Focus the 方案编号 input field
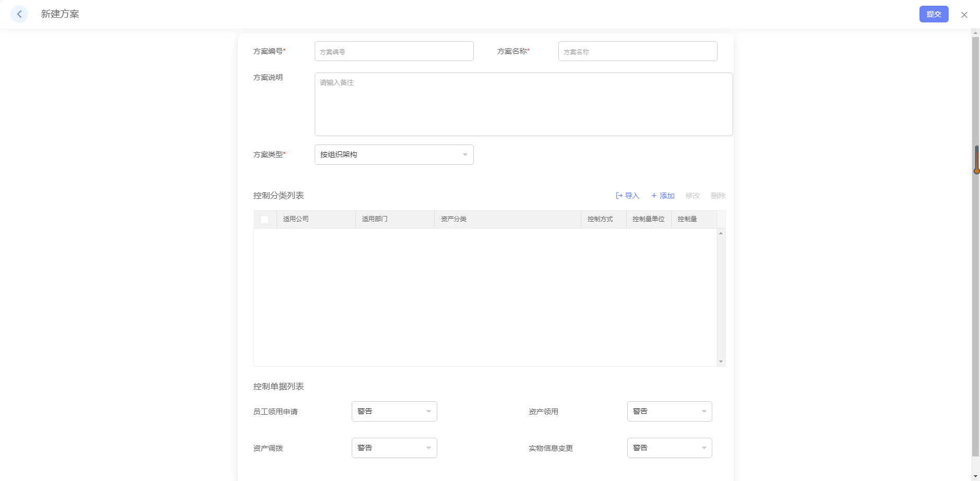Screen dimensions: 980x481 pos(394,52)
